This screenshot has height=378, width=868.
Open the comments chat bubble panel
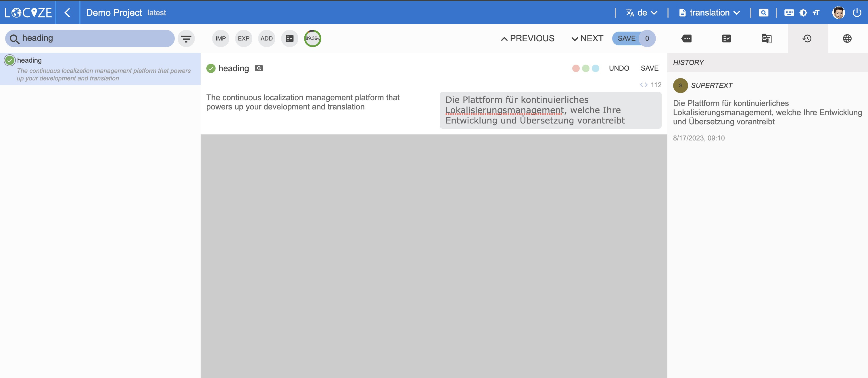click(686, 39)
